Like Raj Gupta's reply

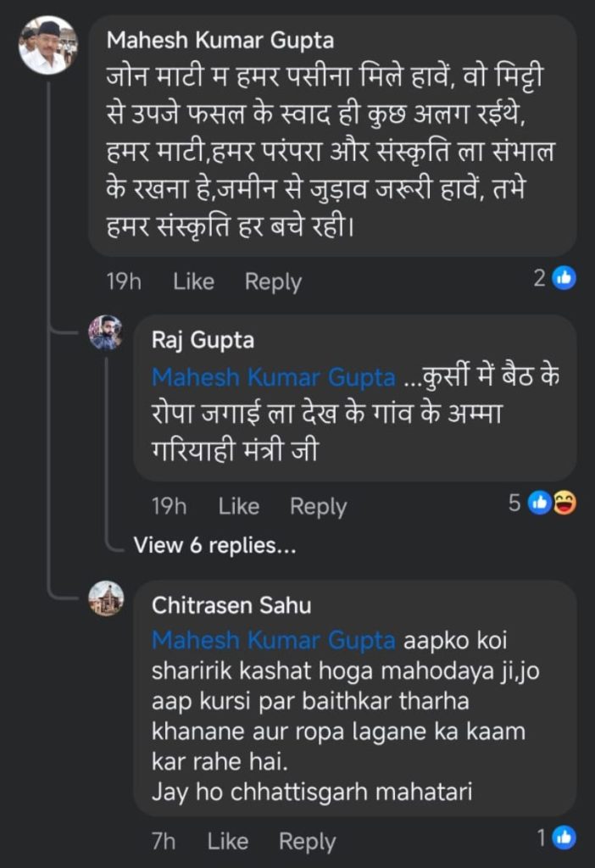[x=238, y=506]
